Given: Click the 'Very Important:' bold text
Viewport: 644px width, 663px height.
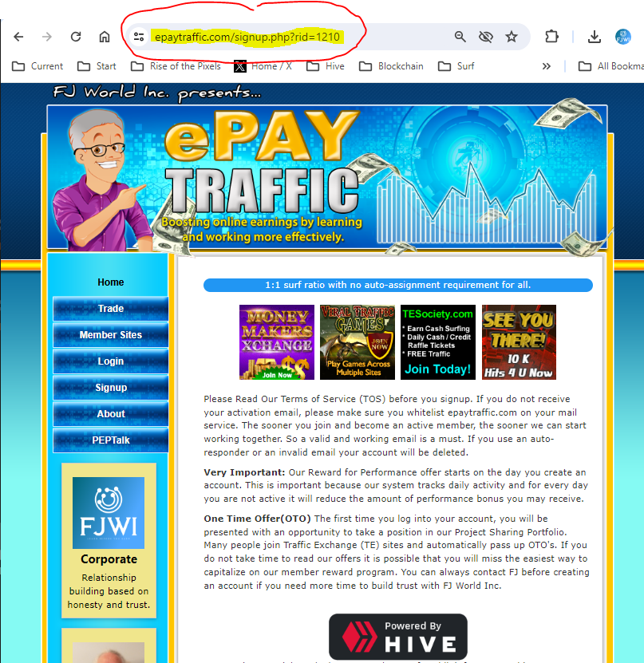Looking at the screenshot, I should (245, 472).
